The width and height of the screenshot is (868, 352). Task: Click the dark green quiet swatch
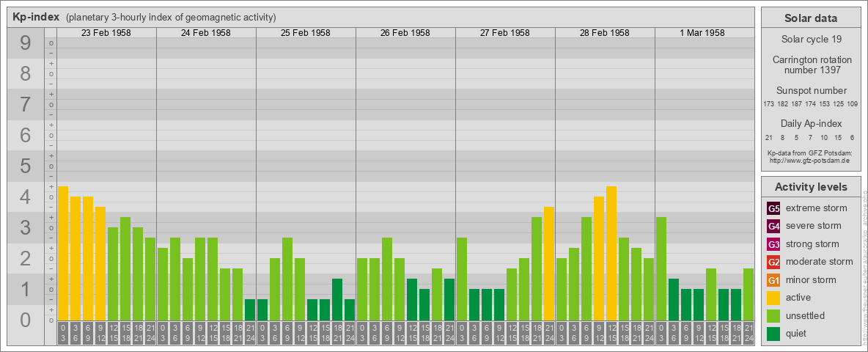(773, 333)
